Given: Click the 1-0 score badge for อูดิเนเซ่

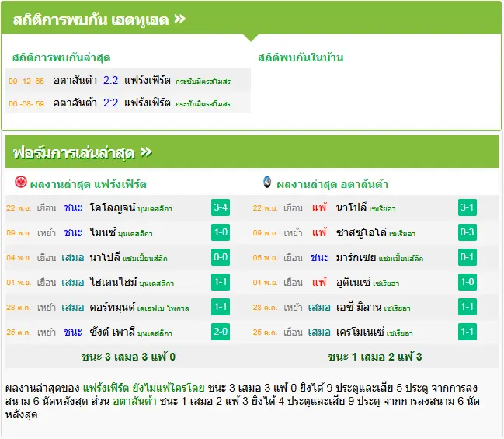Looking at the screenshot, I should pyautogui.click(x=467, y=282).
